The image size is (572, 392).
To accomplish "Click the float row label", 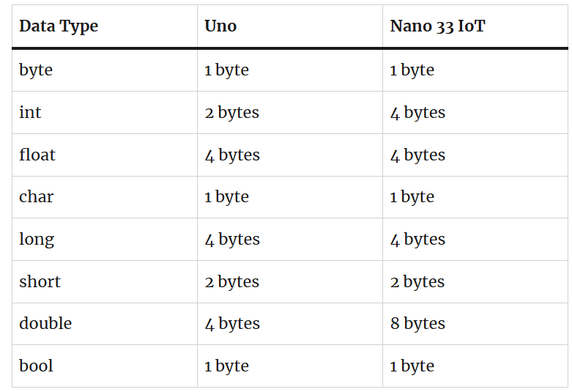I will click(37, 155).
